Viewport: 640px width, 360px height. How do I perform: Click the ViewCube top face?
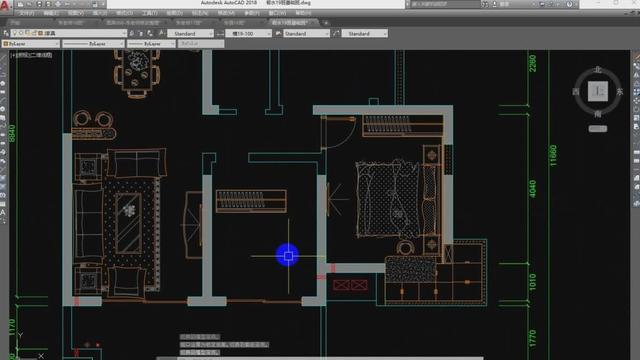(x=598, y=91)
